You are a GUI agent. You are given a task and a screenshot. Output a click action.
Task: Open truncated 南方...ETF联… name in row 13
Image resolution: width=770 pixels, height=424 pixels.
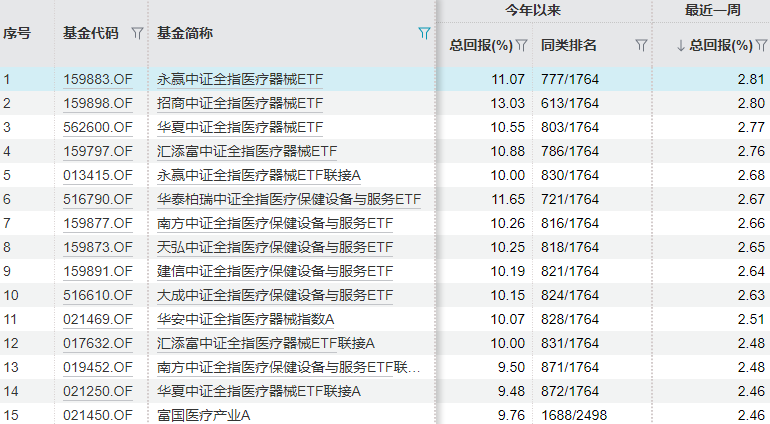click(x=289, y=367)
